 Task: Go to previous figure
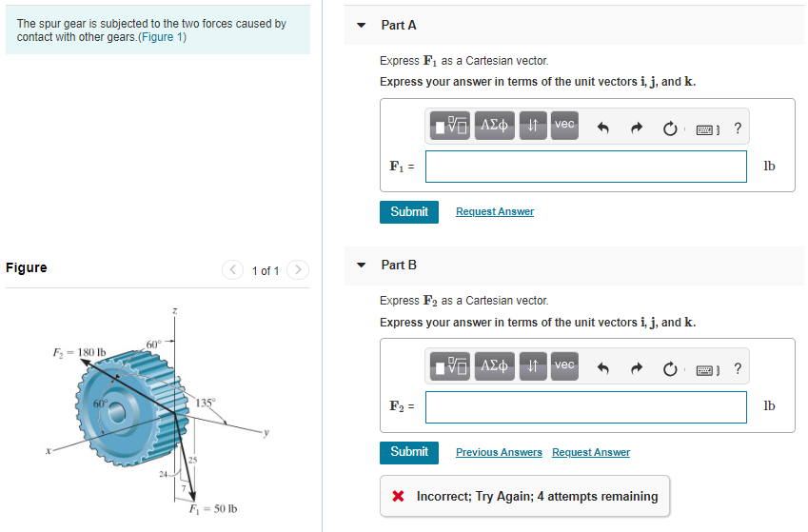click(x=232, y=269)
